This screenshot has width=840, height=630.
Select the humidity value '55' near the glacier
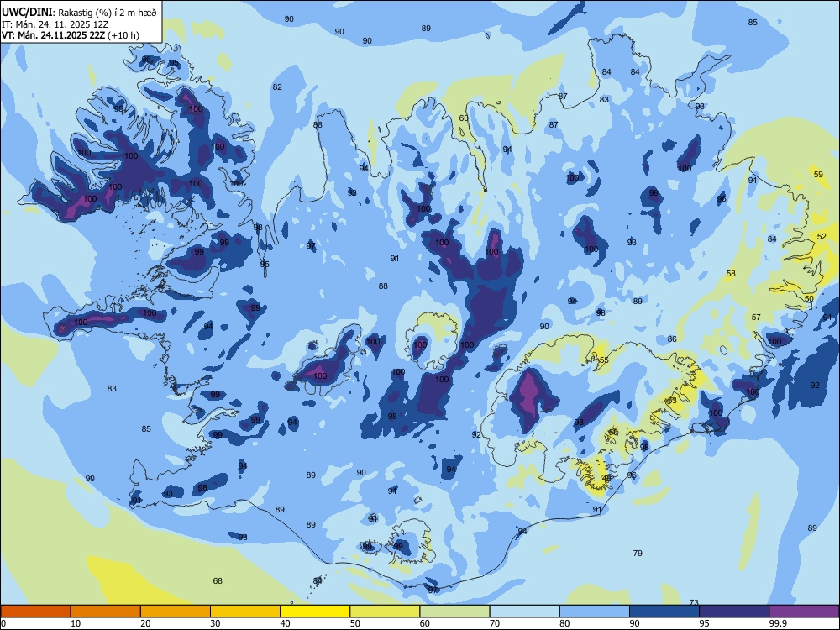(x=604, y=360)
